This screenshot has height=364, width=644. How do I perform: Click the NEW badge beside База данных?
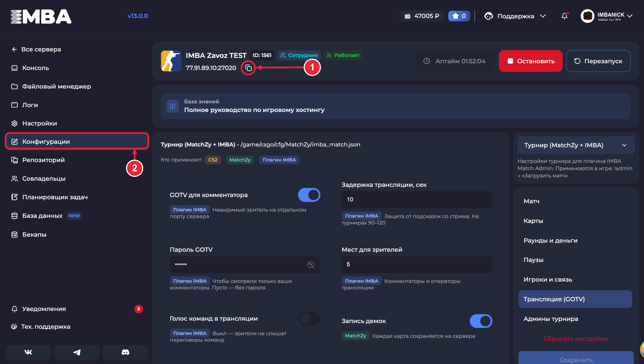[74, 216]
